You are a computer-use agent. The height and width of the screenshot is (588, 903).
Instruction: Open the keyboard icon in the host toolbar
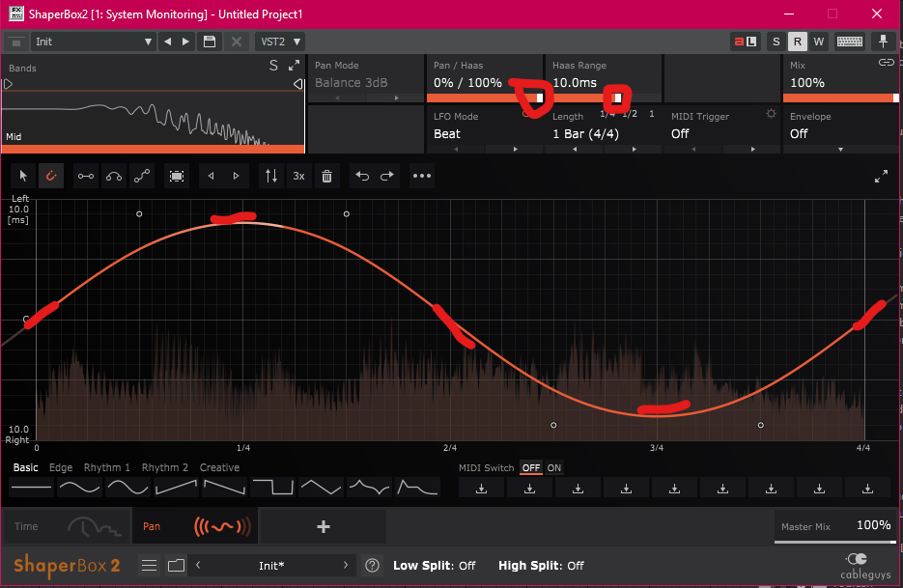850,42
